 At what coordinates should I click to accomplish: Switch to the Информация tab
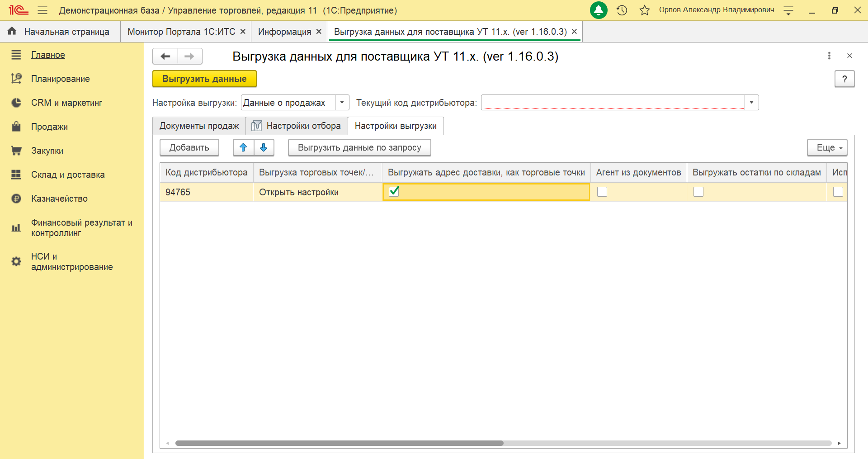pos(285,32)
